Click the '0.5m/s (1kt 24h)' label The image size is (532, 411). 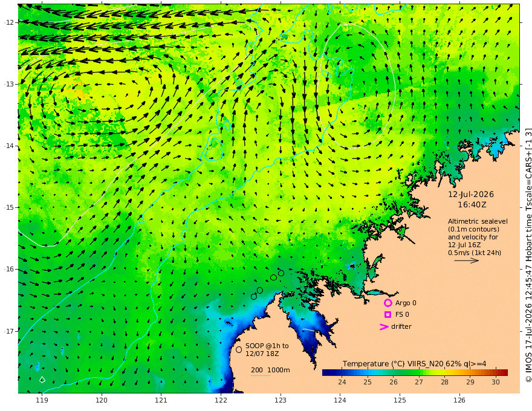click(x=475, y=253)
